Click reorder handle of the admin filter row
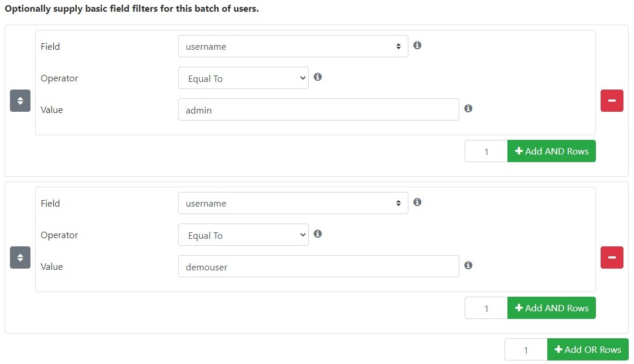The width and height of the screenshot is (634, 364). tap(21, 101)
